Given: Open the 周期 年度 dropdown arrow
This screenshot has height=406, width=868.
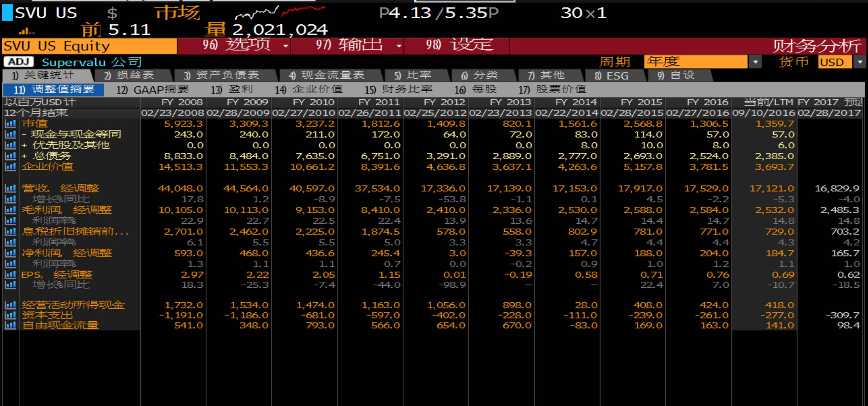Looking at the screenshot, I should coord(755,62).
